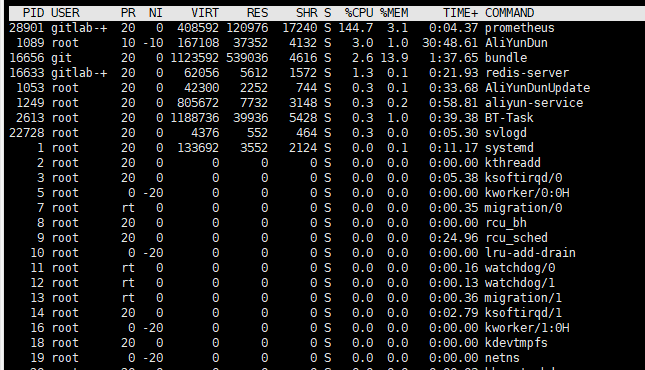Select the kworker/0:0H command name
Viewport: 645px width, 370px height.
pyautogui.click(x=527, y=193)
